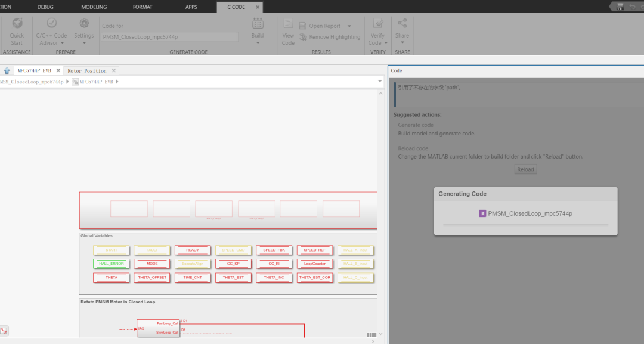
Task: Select the START global variable block
Action: point(112,250)
